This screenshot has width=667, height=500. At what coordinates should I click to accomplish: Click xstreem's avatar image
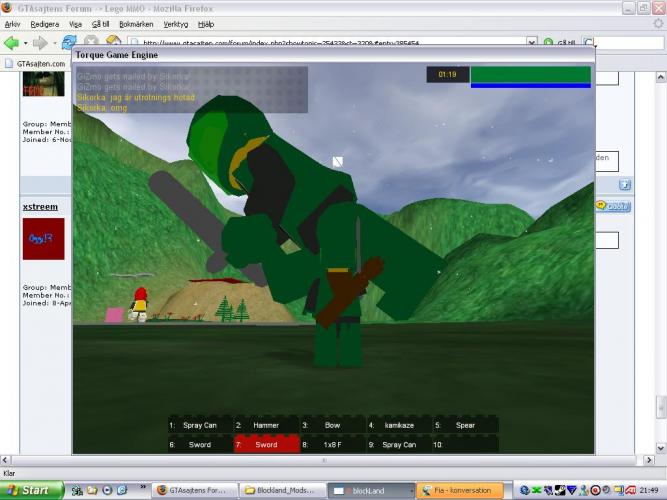pyautogui.click(x=43, y=239)
